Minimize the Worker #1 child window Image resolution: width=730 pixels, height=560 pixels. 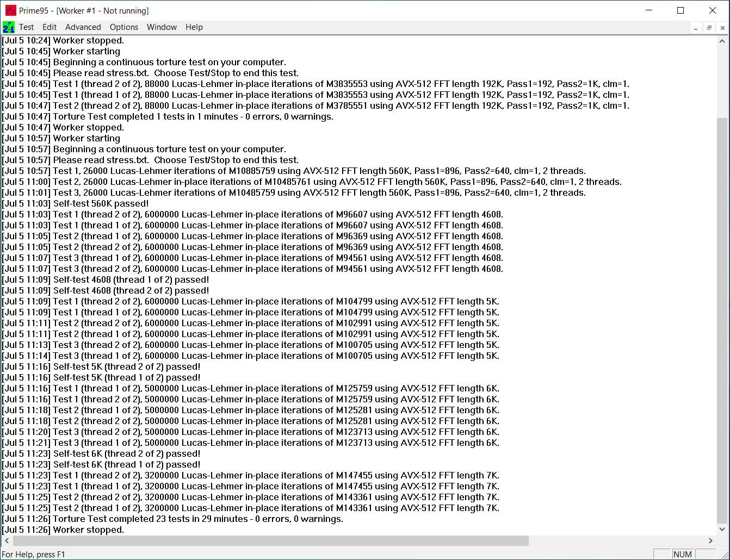[x=696, y=27]
